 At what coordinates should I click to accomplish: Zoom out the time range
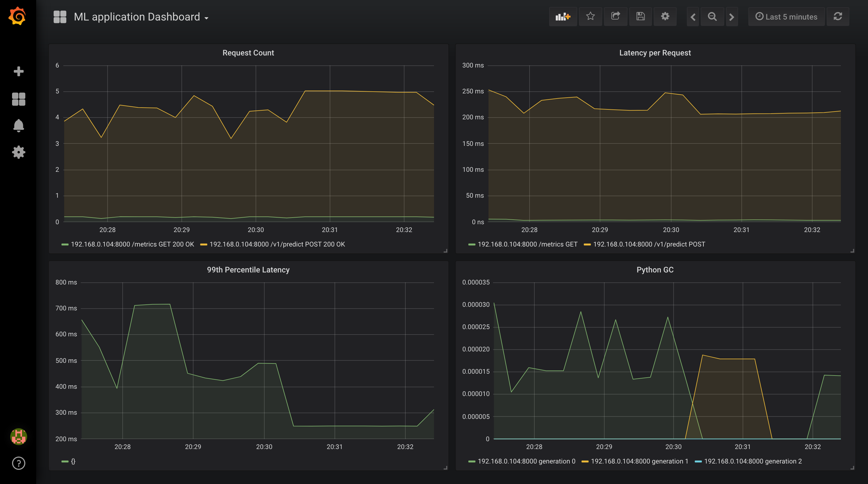coord(712,17)
